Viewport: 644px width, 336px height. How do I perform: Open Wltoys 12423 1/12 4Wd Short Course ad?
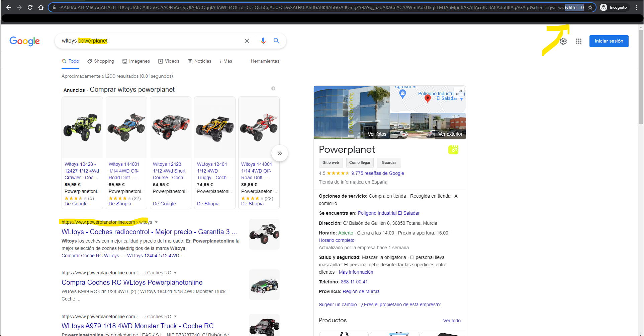(170, 171)
